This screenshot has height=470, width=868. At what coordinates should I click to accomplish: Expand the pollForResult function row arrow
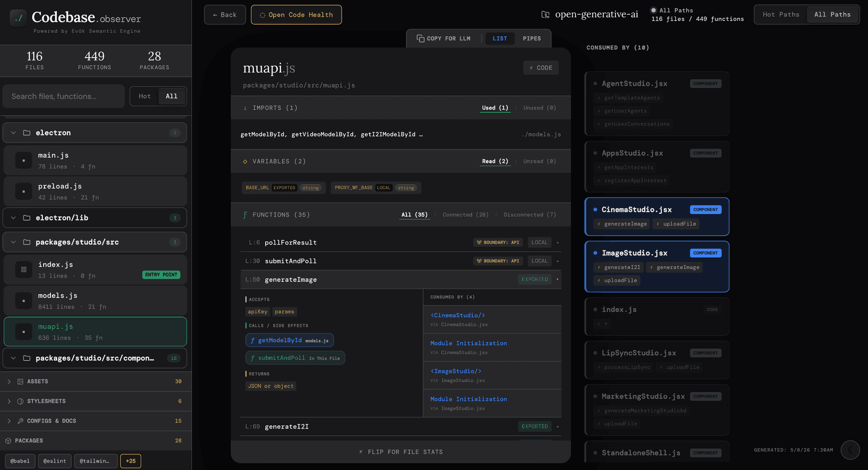tap(557, 242)
